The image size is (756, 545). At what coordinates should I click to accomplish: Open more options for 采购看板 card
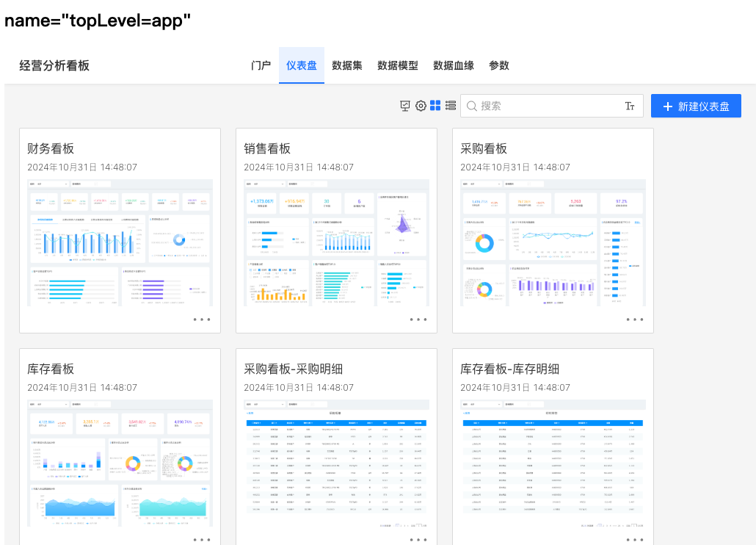[x=634, y=320]
